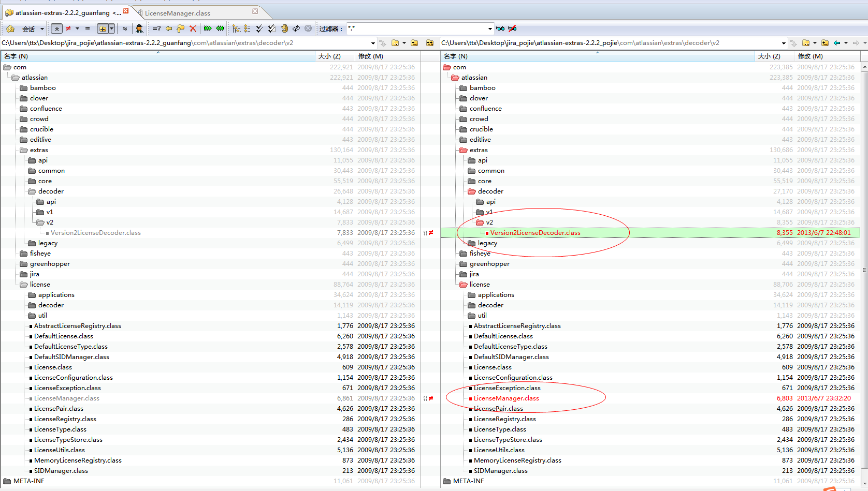Viewport: 868px width, 491px height.
Task: Open the right pane back history dropdown
Action: [x=846, y=43]
